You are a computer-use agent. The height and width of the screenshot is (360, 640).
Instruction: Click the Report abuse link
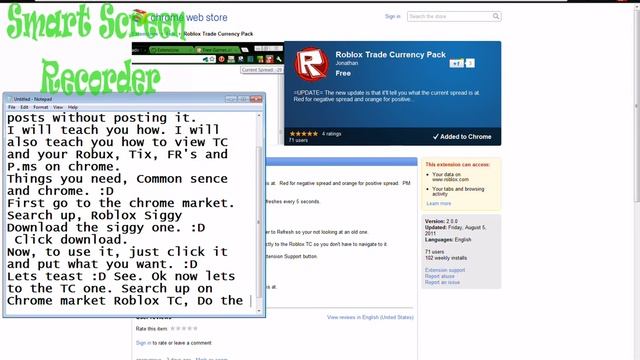click(x=439, y=276)
